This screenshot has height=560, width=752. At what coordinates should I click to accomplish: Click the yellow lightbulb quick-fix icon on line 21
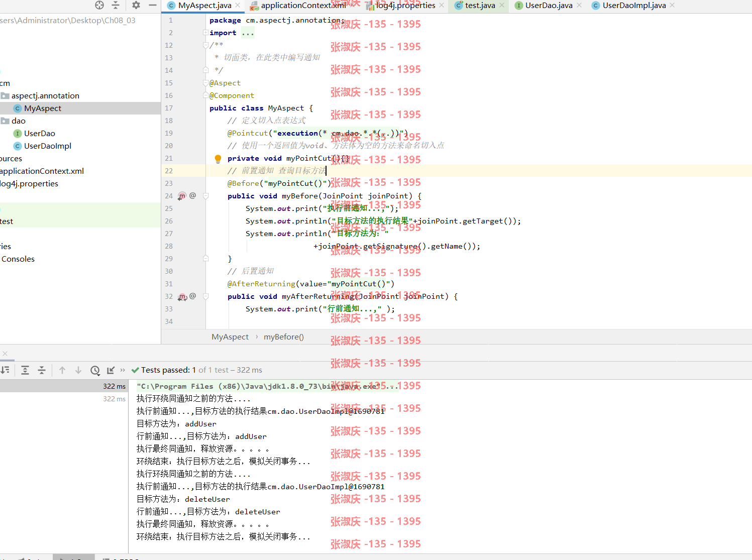[x=218, y=159]
